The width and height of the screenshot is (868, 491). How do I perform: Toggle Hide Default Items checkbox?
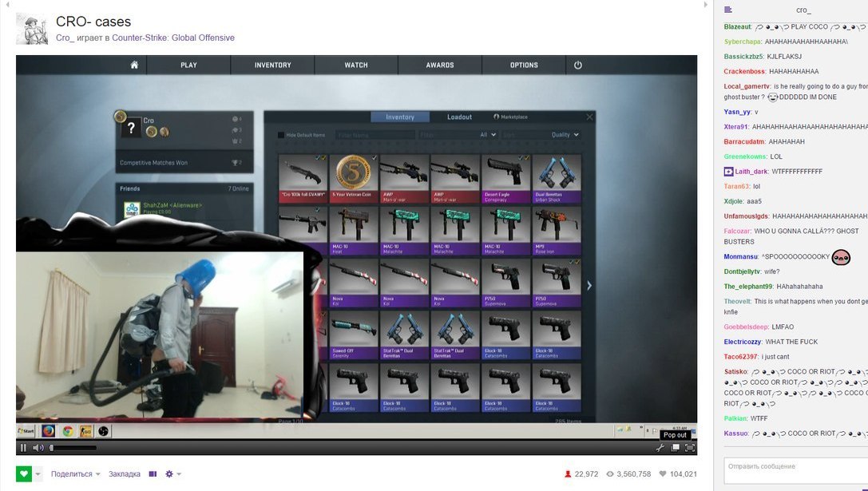pos(280,134)
